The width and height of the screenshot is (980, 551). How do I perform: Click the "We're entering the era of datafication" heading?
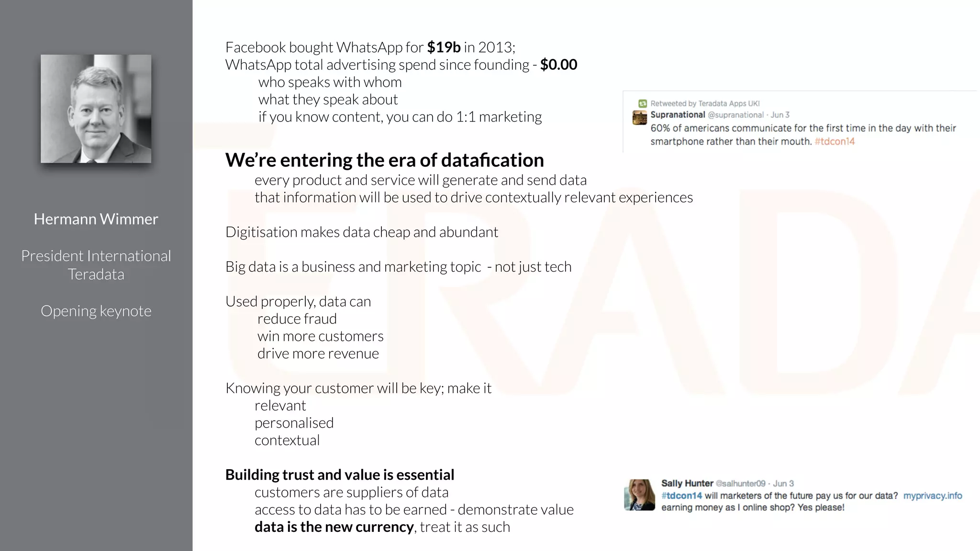coord(384,160)
